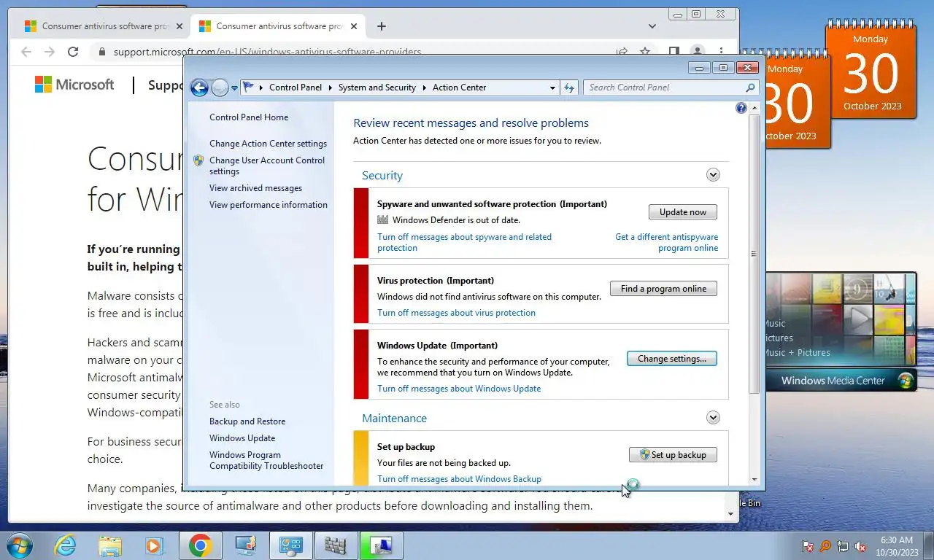Expand arrow after Control Panel breadcrumb
934x560 pixels.
[330, 87]
